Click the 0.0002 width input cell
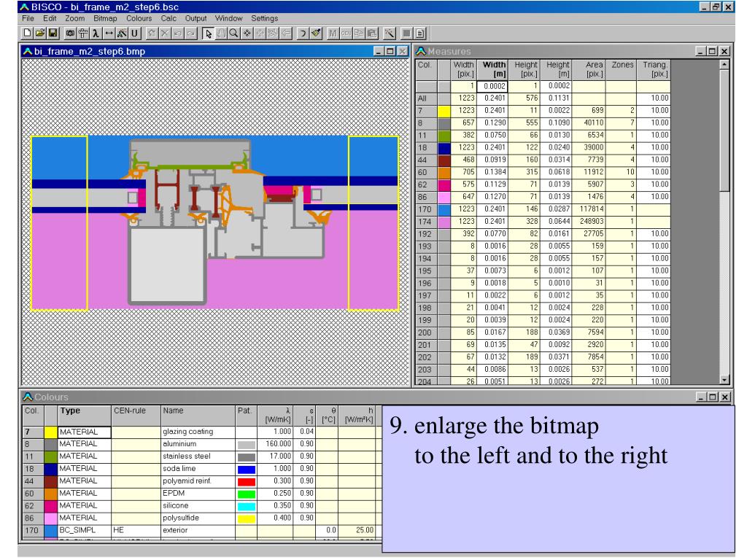747x560 pixels. (x=494, y=86)
